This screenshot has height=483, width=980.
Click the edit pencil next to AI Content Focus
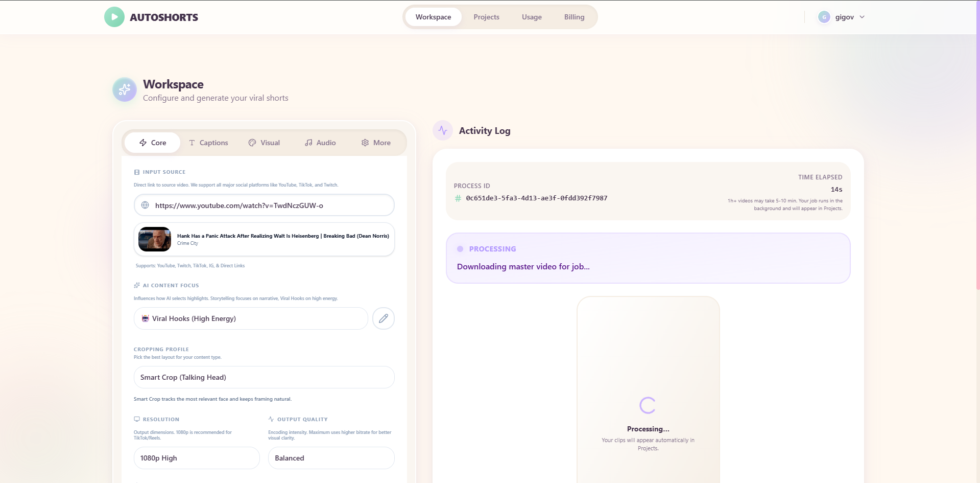[384, 318]
